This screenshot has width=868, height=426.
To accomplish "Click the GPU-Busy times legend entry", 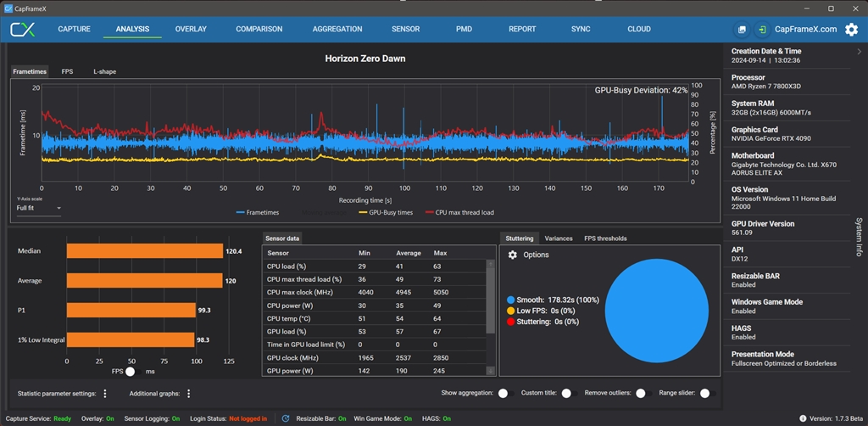I will (387, 212).
